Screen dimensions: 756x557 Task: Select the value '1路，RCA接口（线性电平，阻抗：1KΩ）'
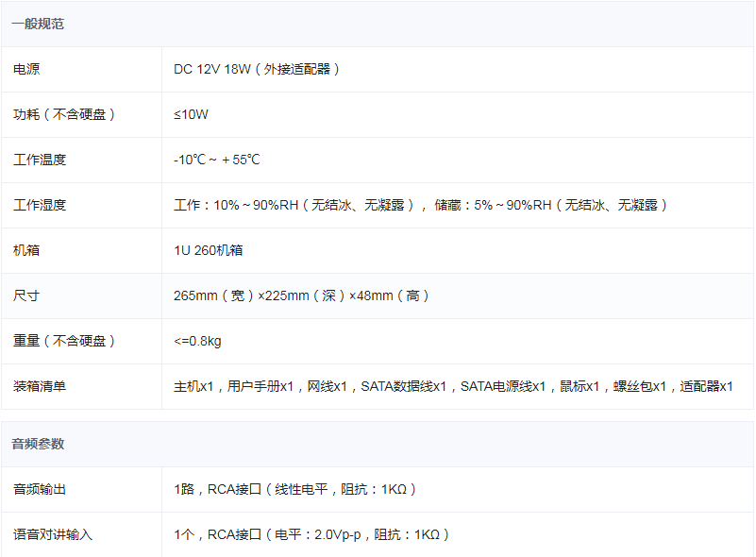point(295,489)
